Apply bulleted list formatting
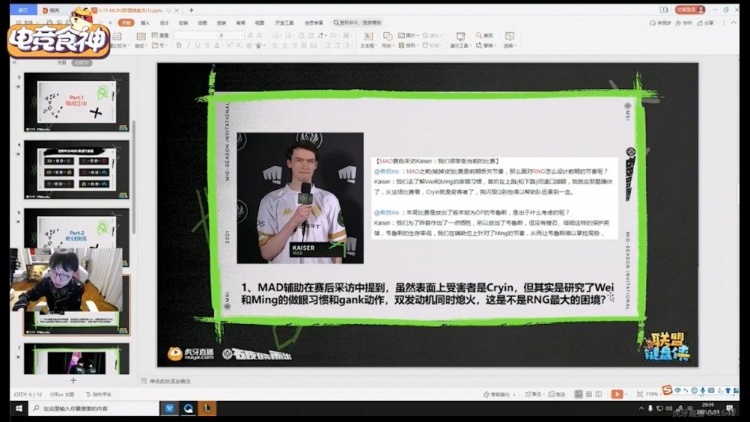750x422 pixels. 276,35
